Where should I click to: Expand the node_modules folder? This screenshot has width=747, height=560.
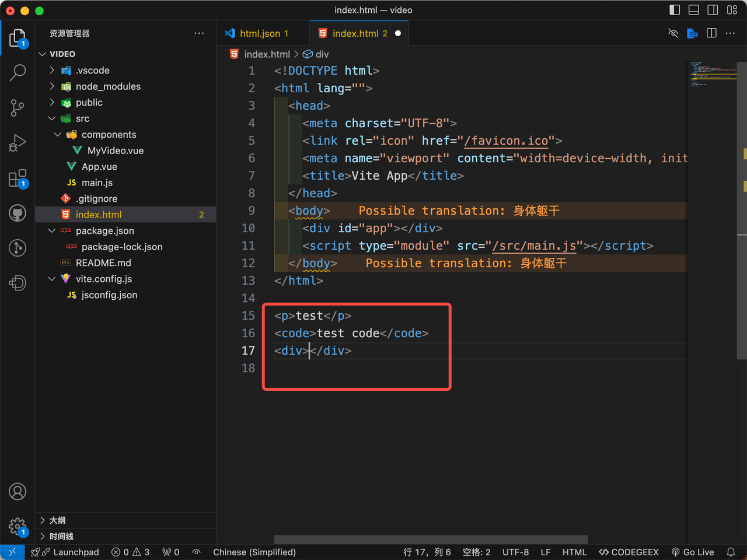(108, 86)
